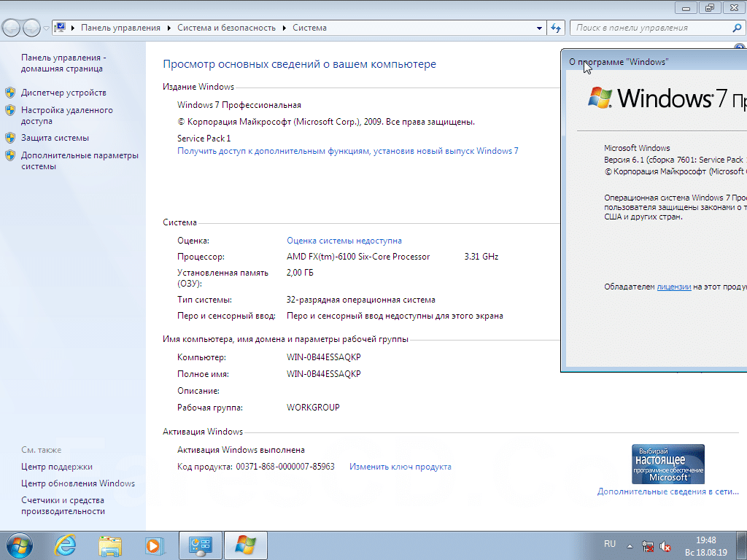
Task: Click the text "Активация Windows выполнена"
Action: (241, 450)
